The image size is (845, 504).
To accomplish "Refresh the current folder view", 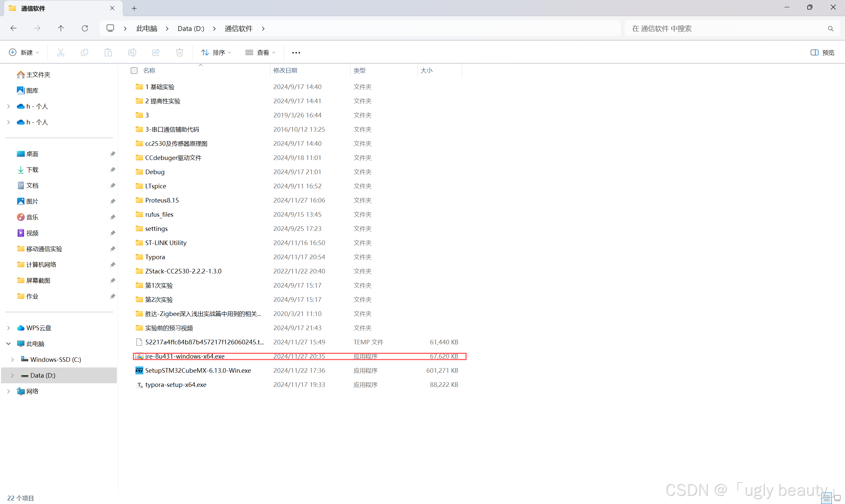I will [85, 28].
